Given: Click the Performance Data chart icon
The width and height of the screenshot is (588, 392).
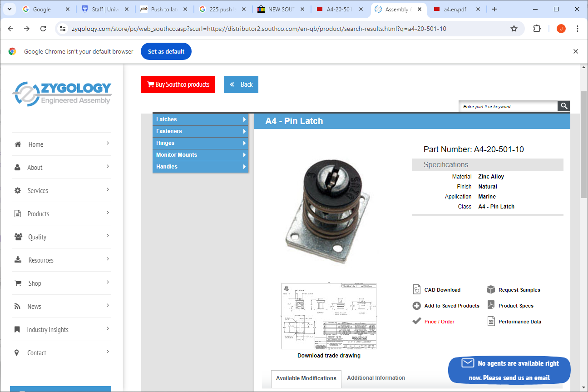Looking at the screenshot, I should pos(491,322).
